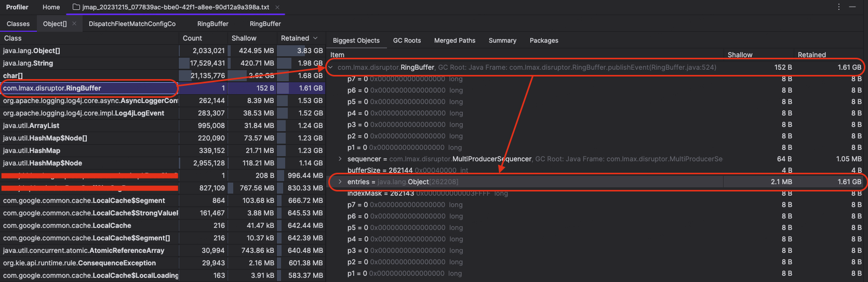This screenshot has width=868, height=282.
Task: Expand the entries java.lang.Object[262208] node
Action: click(x=340, y=182)
